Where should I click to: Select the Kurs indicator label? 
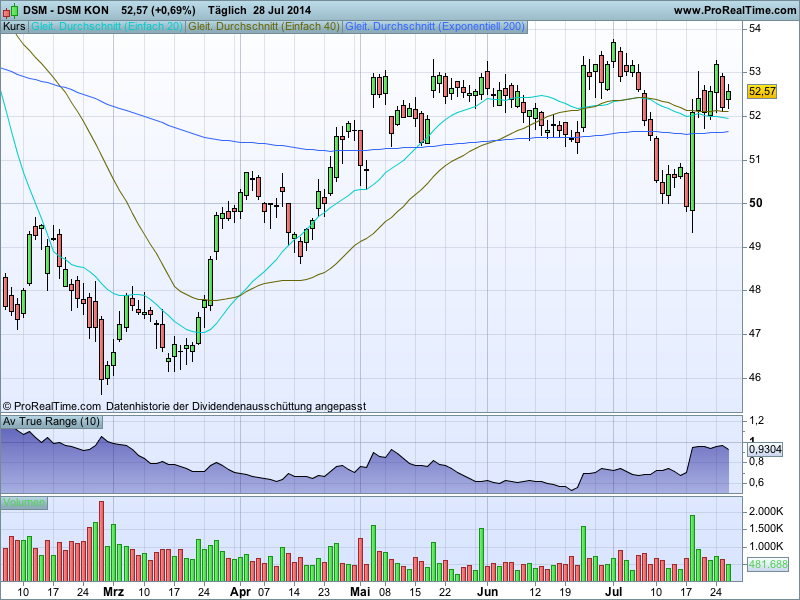tap(14, 27)
